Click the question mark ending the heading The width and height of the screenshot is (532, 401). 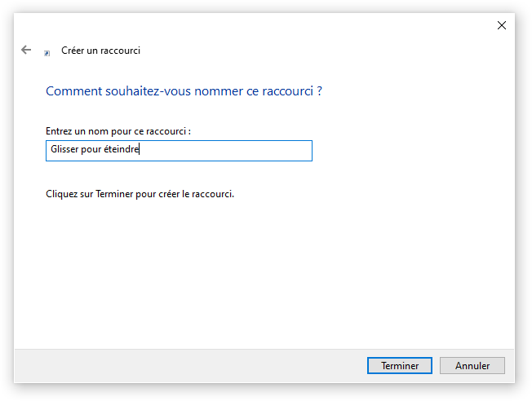[319, 91]
